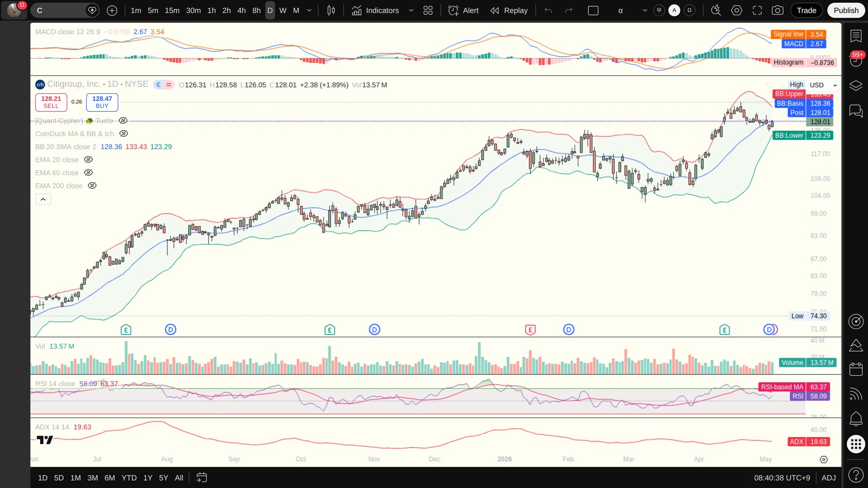Click the 128.21 SELL button

tap(51, 102)
